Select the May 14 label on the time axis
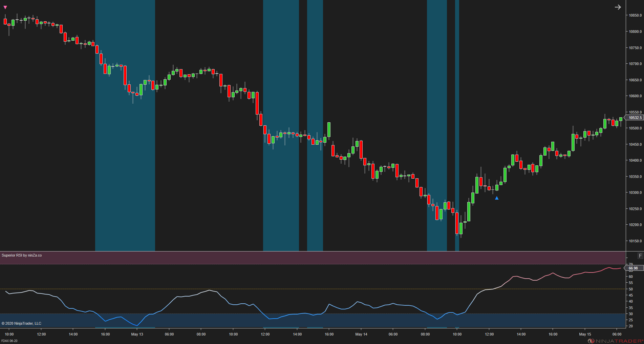The width and height of the screenshot is (644, 344). click(x=361, y=334)
